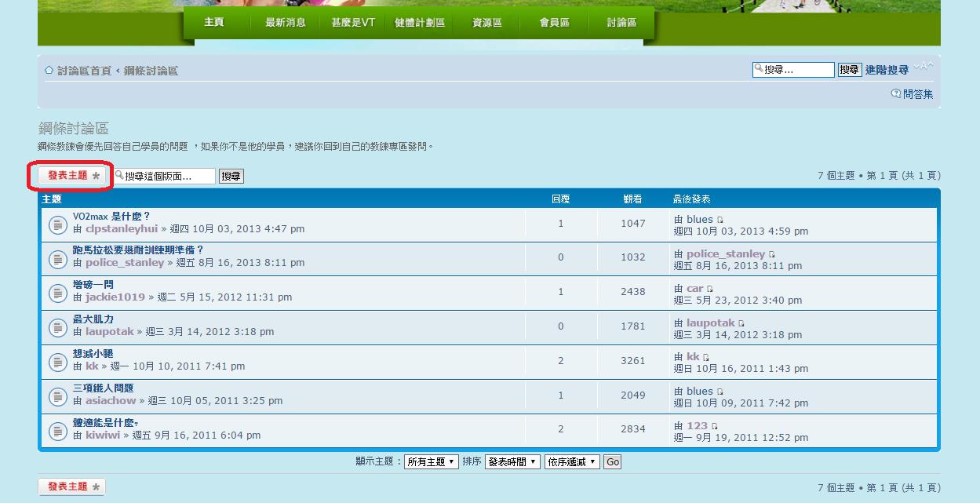Go to latest post icon next to 123
Viewport: 980px width, 503px height.
(x=715, y=427)
